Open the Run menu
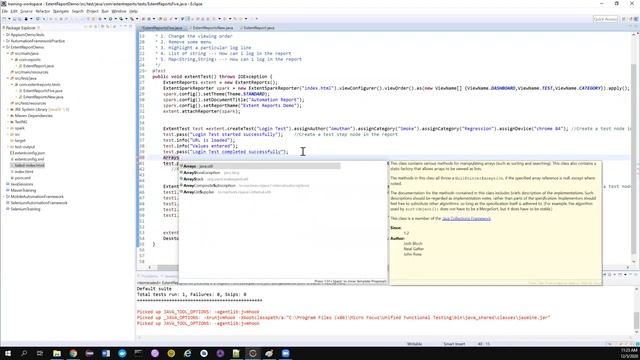 click(x=105, y=11)
